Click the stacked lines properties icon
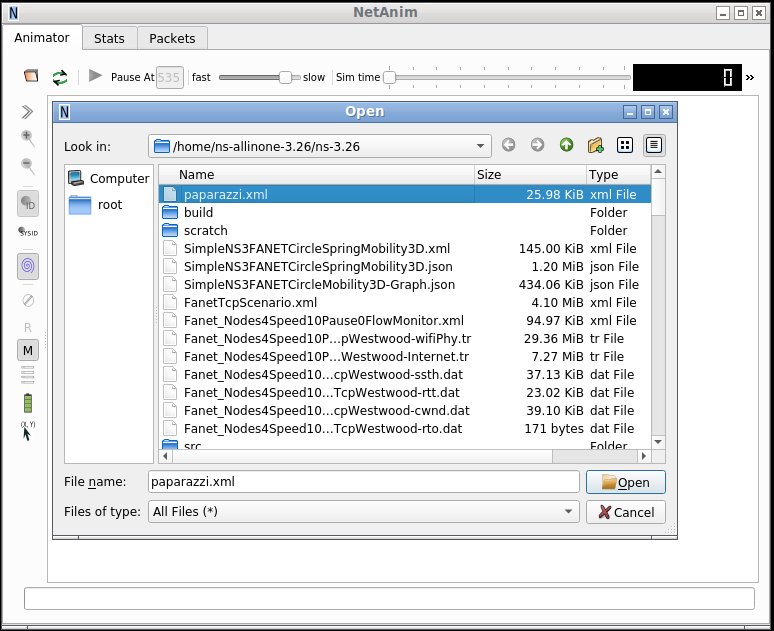 coord(28,375)
